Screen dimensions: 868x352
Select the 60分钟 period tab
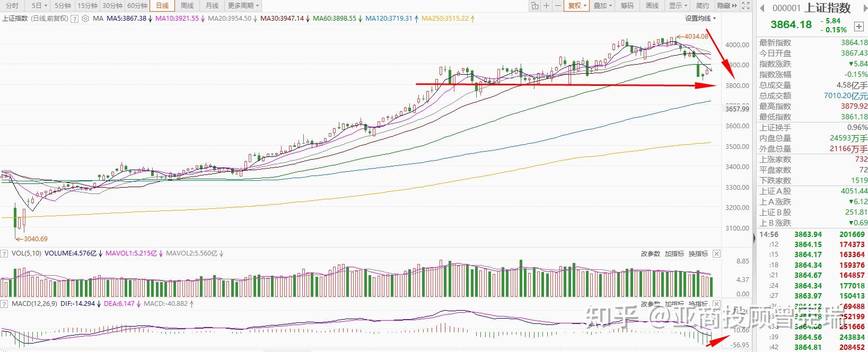tap(137, 6)
